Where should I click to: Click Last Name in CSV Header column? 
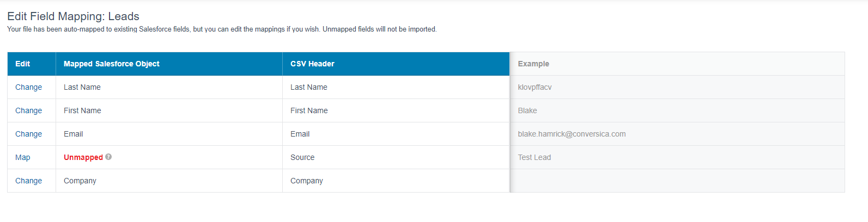pos(308,87)
